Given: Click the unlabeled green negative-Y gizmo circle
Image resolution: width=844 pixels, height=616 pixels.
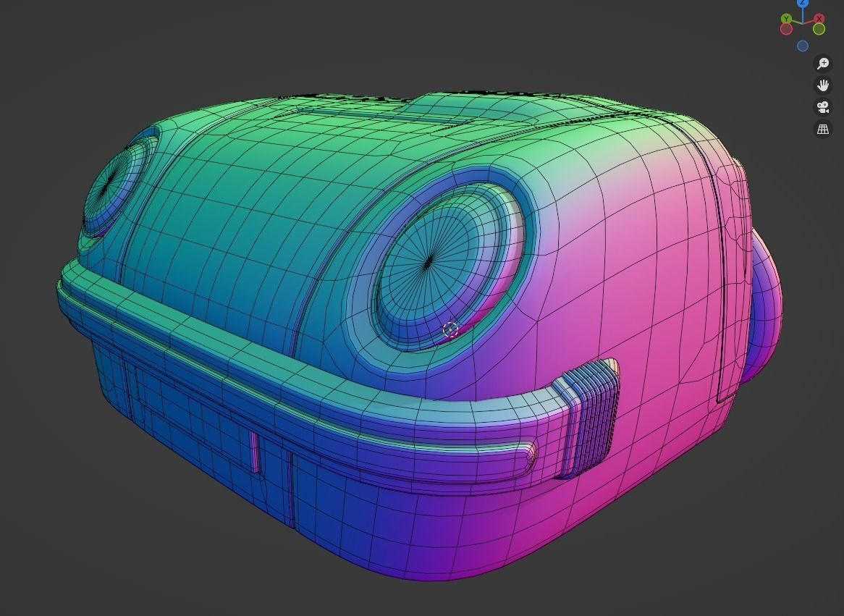Looking at the screenshot, I should click(819, 28).
